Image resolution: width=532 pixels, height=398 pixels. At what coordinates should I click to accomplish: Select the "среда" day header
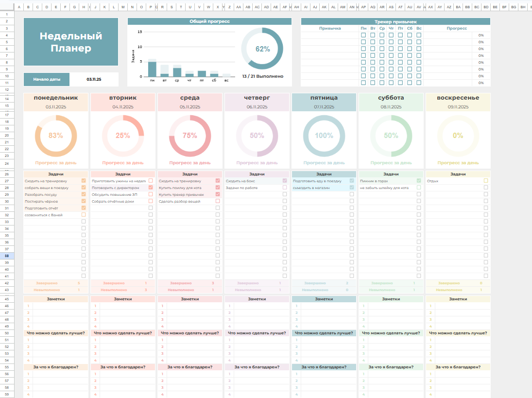(x=189, y=98)
